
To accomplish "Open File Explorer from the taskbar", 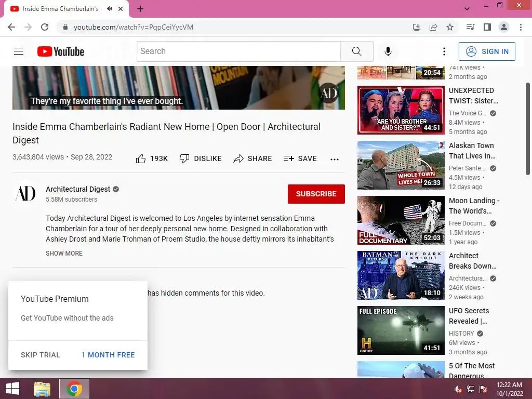I will [42, 389].
